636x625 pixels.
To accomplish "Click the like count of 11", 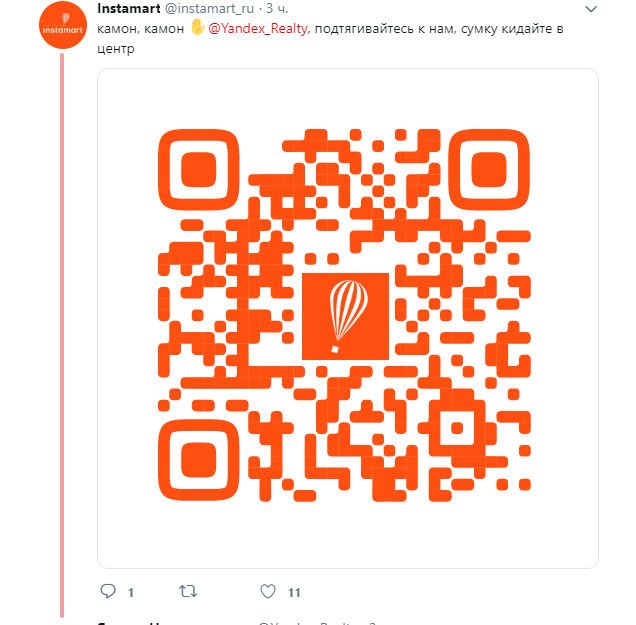I will [294, 593].
